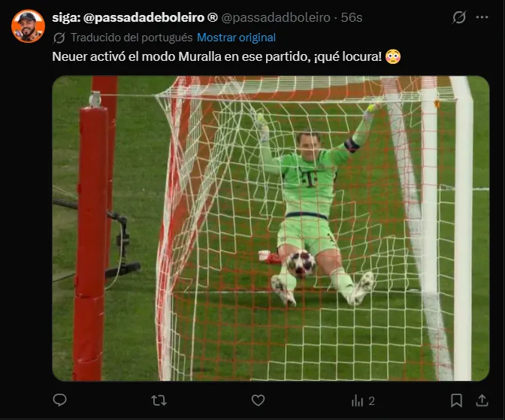This screenshot has width=505, height=420.
Task: Open the goalkeeper-in-net photo
Action: 271,228
